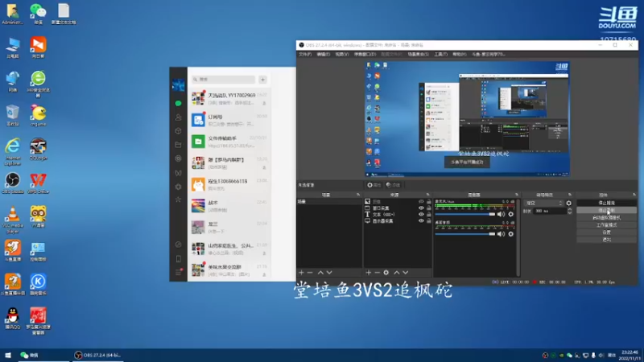
Task: Open 桌面音频 audio settings gear
Action: (511, 234)
